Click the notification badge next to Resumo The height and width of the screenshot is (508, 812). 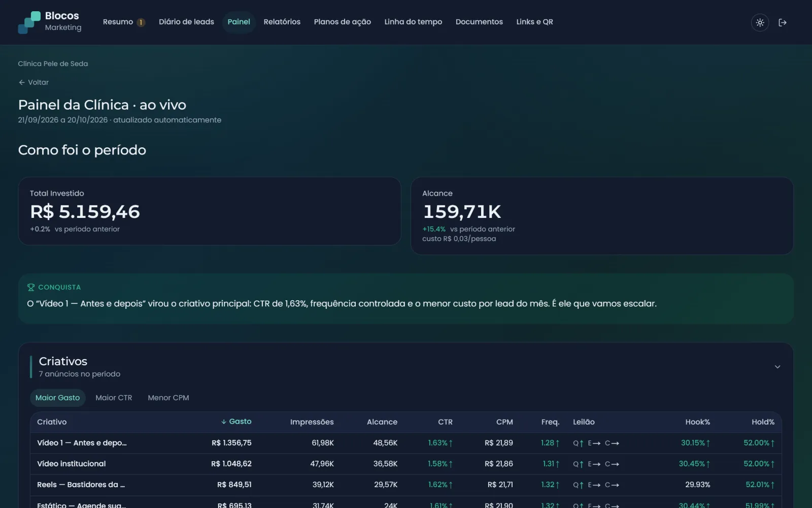click(141, 22)
